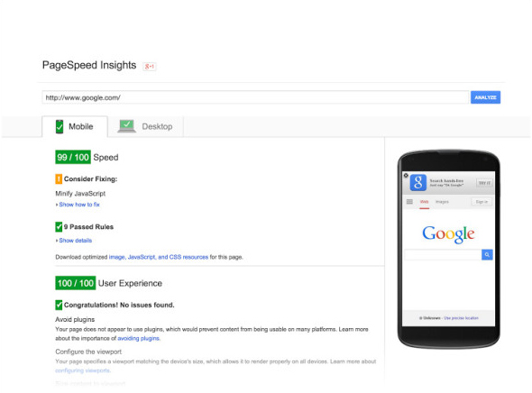This screenshot has height=393, width=532.
Task: Click the Google app icon in phone banner
Action: [x=418, y=183]
